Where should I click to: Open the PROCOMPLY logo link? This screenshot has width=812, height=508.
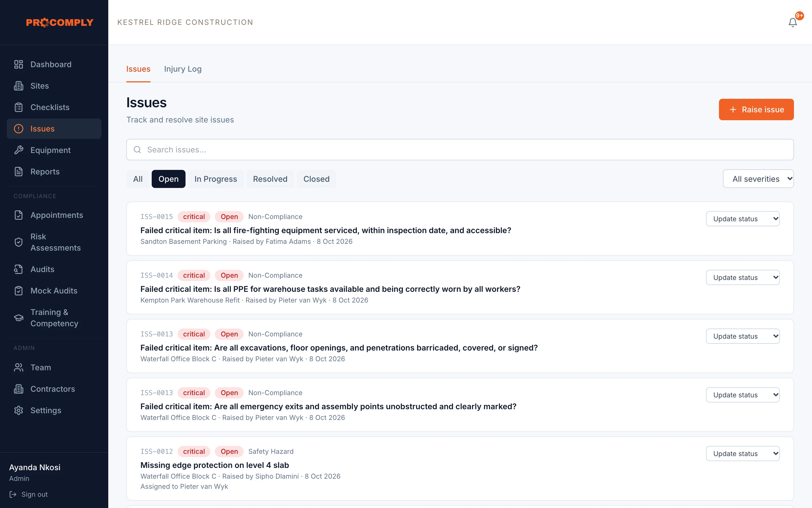[60, 23]
